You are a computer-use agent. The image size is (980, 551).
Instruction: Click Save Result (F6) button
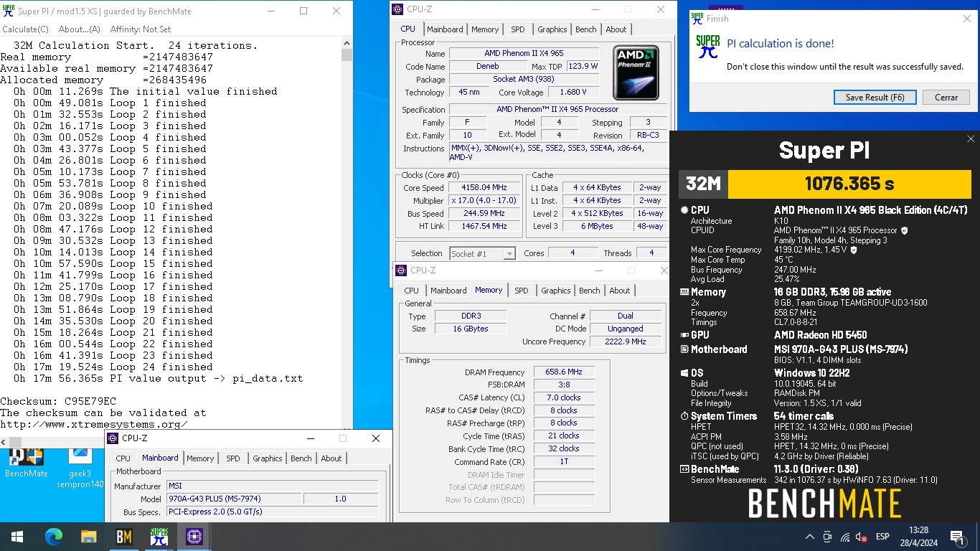pyautogui.click(x=875, y=97)
